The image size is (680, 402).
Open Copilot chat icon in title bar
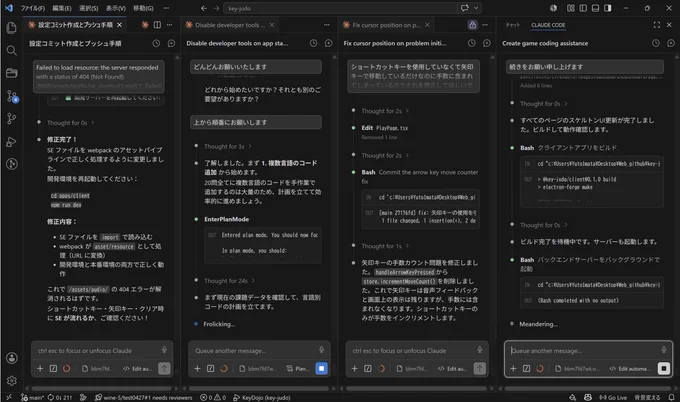[x=464, y=8]
